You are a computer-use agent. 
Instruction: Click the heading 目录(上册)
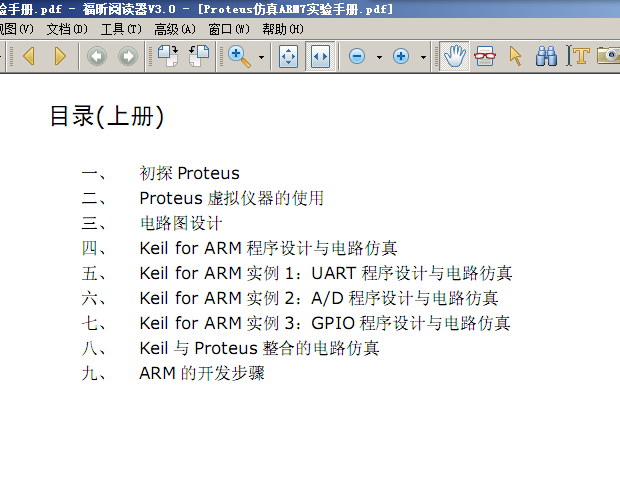107,117
